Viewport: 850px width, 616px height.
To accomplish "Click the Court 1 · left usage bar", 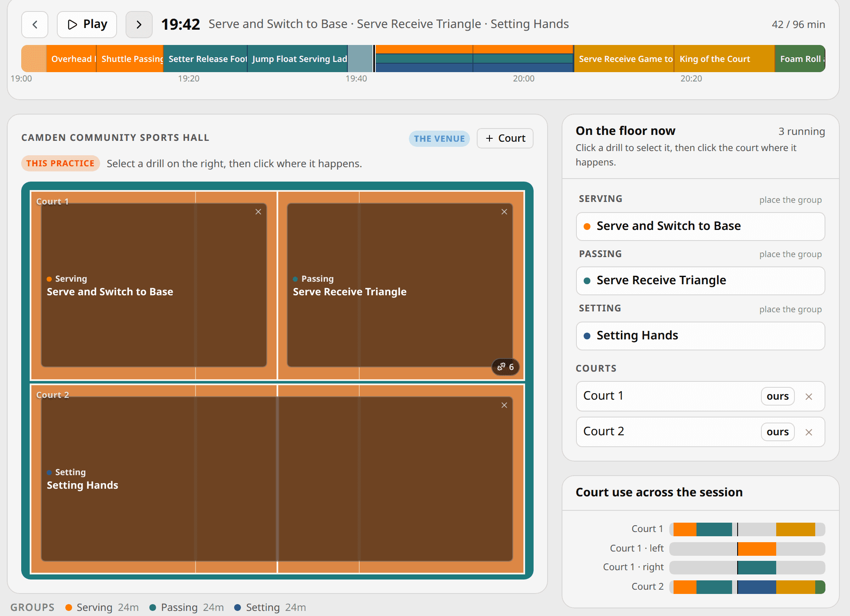I will point(747,549).
